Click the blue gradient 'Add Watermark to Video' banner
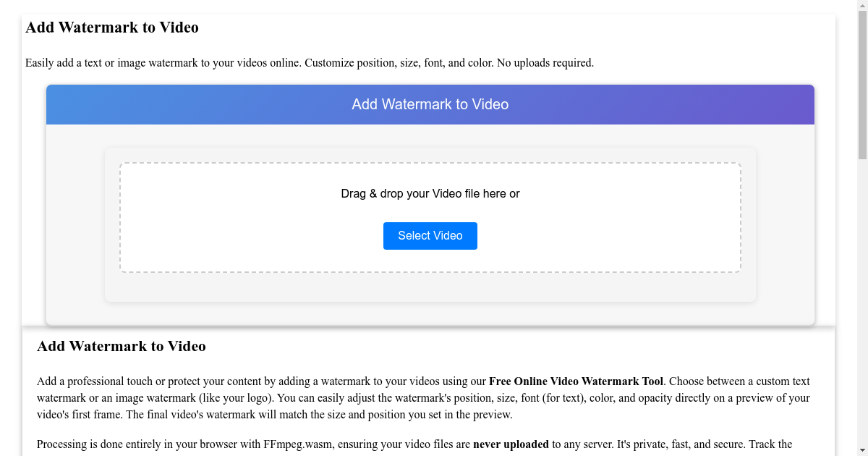Image resolution: width=868 pixels, height=456 pixels. (430, 104)
